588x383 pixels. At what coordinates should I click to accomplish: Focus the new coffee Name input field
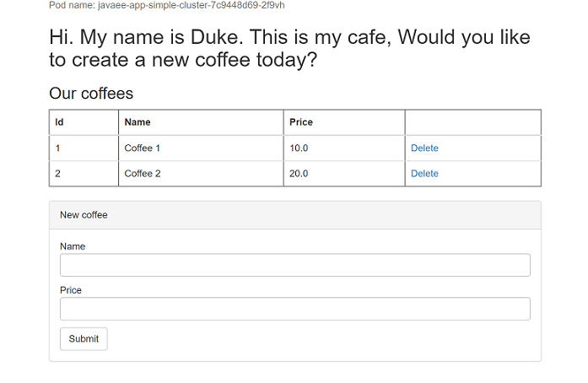[294, 265]
